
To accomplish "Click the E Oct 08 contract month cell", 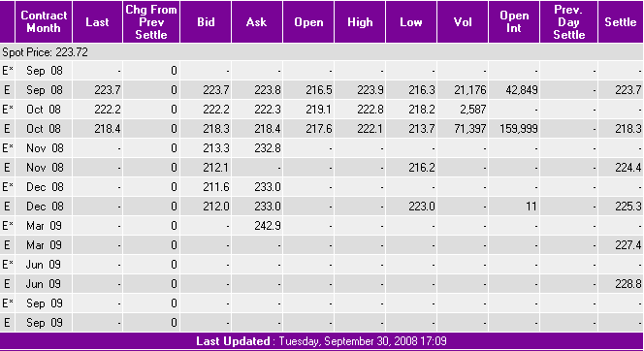I will [44, 129].
